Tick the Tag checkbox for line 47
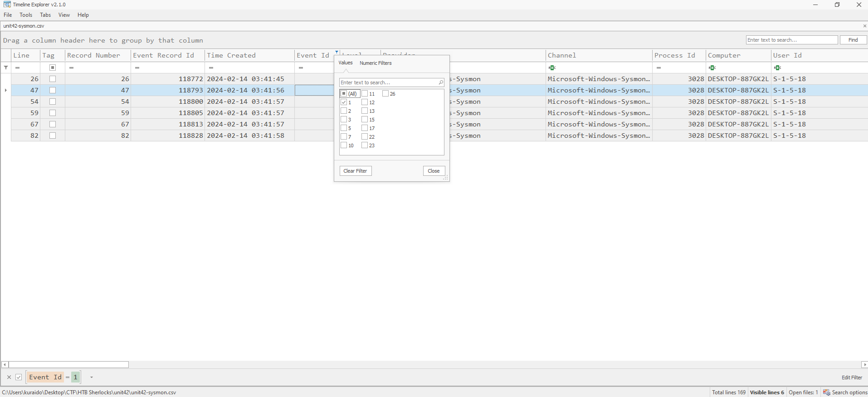 point(53,90)
